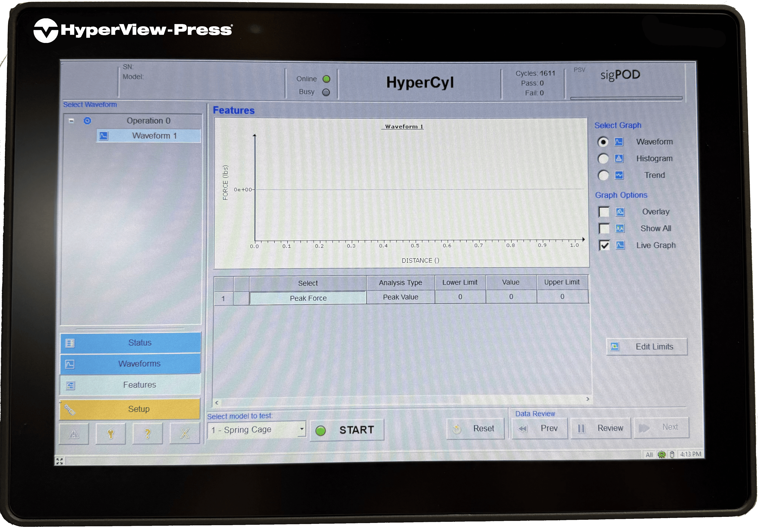
Task: Click the warning triangle alarm icon button
Action: 74,434
